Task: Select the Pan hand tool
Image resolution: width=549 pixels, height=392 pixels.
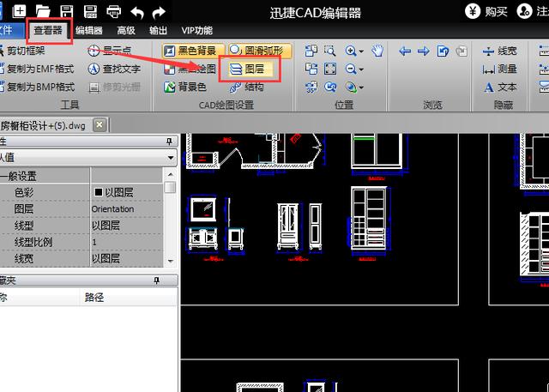Action: (377, 51)
